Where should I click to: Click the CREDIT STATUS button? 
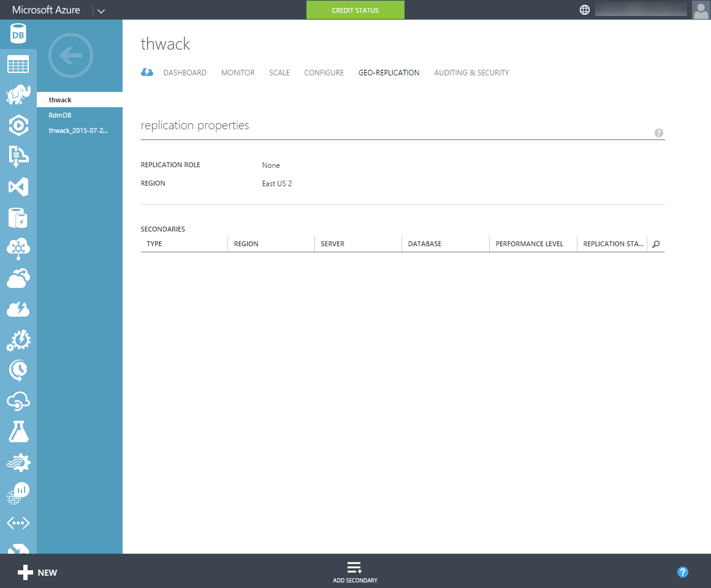click(x=355, y=10)
